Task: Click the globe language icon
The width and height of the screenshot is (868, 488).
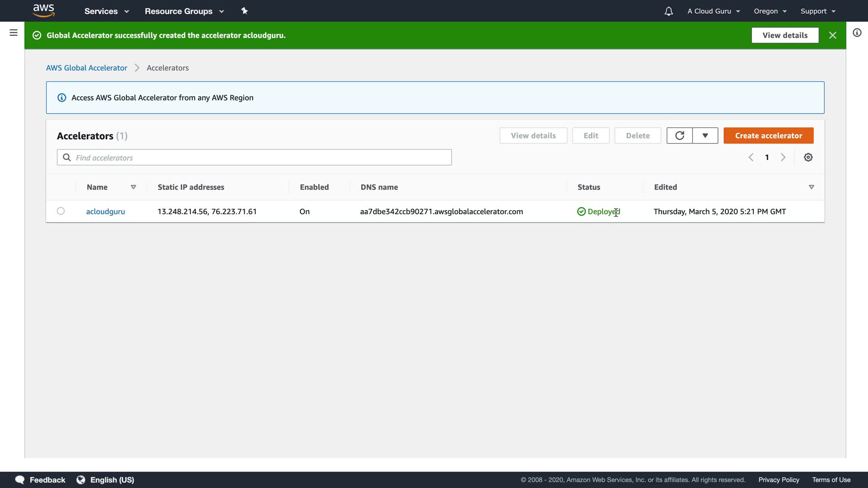Action: tap(81, 480)
